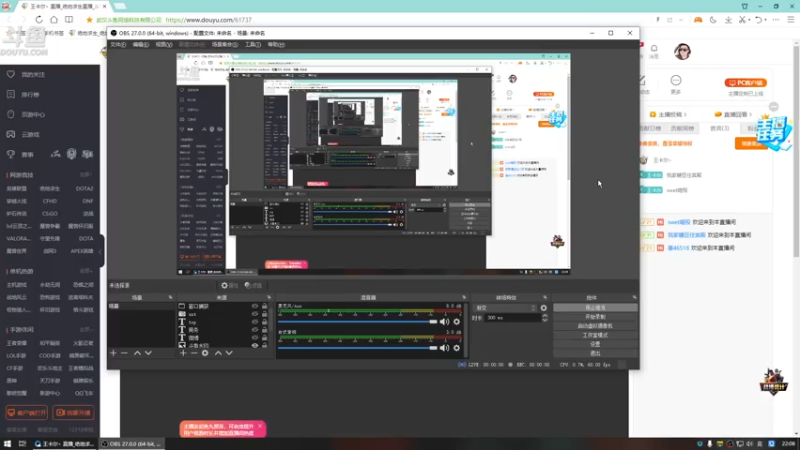Open the OBS Scene Collection menu

(224, 45)
